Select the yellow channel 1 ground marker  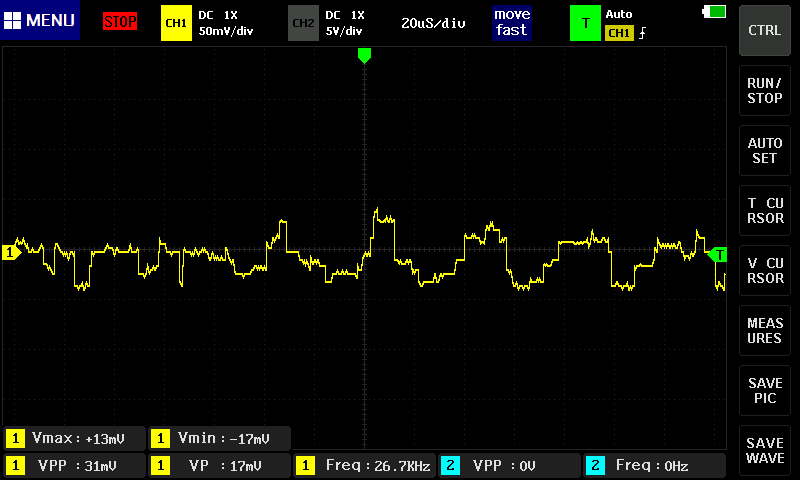click(x=11, y=252)
